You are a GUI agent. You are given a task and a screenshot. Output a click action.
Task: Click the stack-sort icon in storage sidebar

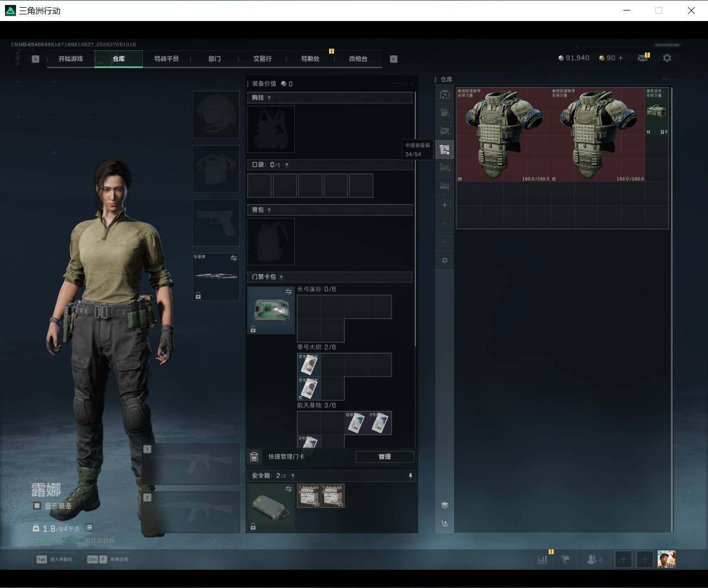[x=445, y=505]
